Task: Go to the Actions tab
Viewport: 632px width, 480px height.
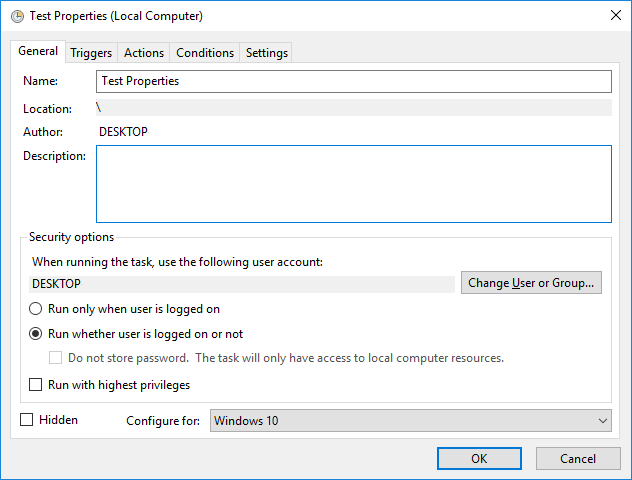Action: pyautogui.click(x=144, y=53)
